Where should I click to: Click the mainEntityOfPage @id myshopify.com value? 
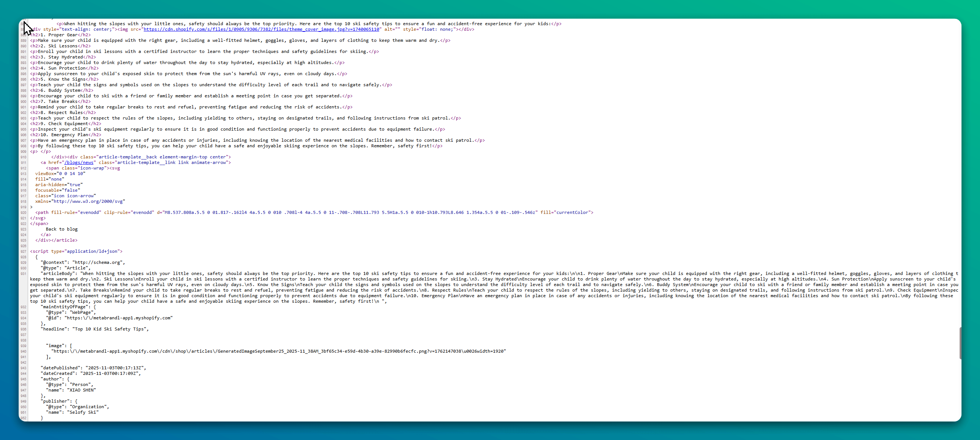pos(120,318)
